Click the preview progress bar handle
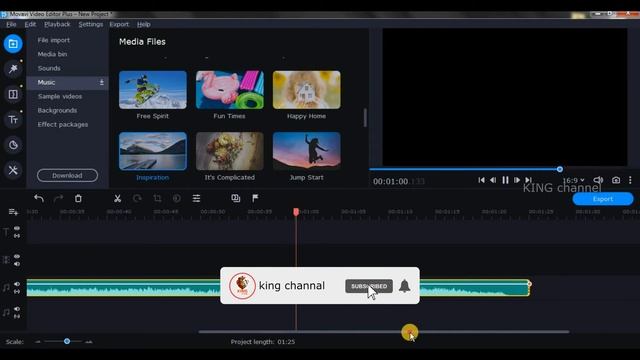Image resolution: width=640 pixels, height=360 pixels. pos(560,169)
